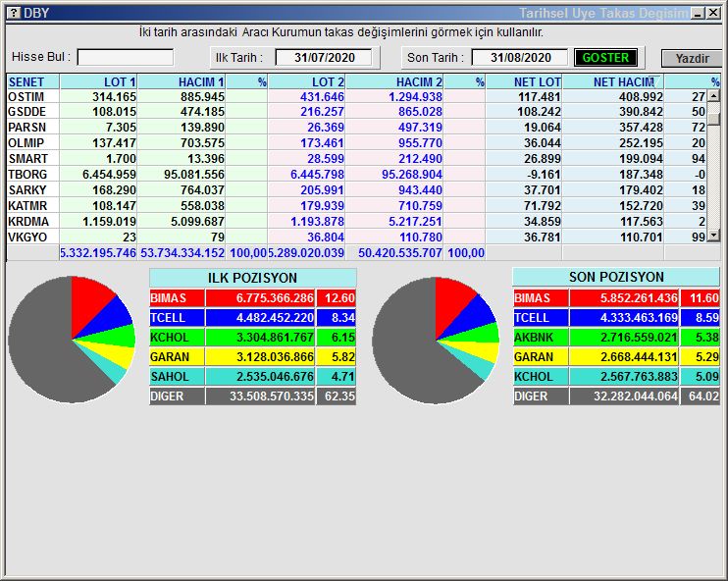Click the Yazdir print button
The image size is (728, 581).
coord(692,59)
